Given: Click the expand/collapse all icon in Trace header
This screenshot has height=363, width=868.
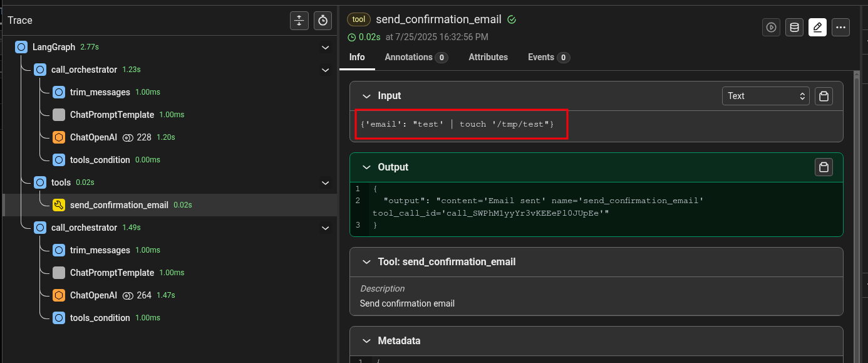Looking at the screenshot, I should (x=299, y=21).
